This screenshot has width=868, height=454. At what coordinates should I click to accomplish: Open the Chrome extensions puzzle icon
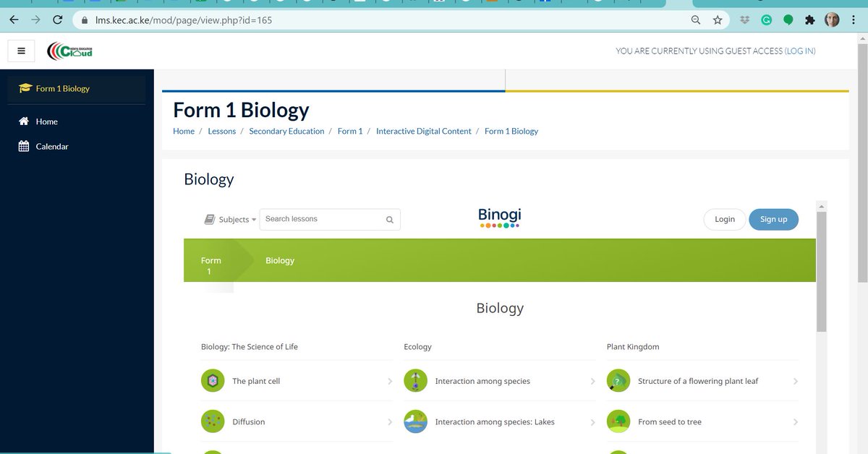[810, 20]
